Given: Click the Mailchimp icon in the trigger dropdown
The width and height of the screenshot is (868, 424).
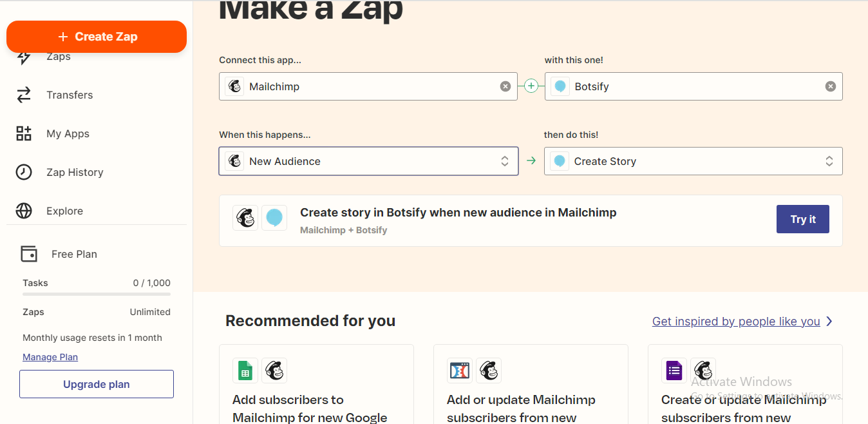Looking at the screenshot, I should (235, 161).
